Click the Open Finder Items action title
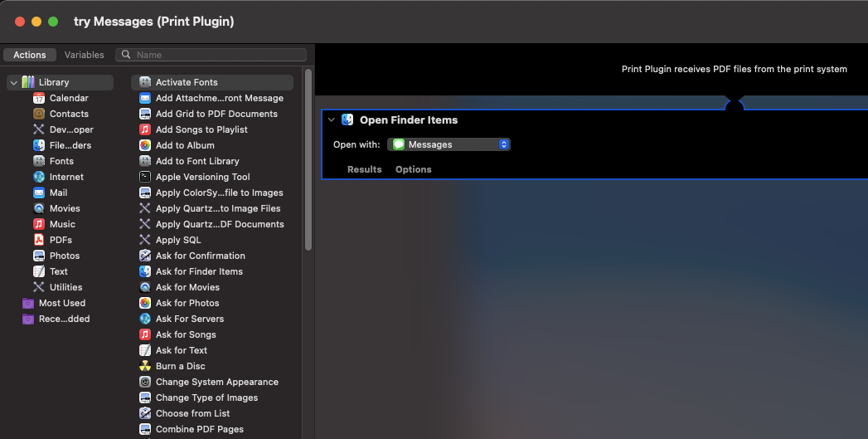Screen dimensions: 868x439 pyautogui.click(x=409, y=120)
